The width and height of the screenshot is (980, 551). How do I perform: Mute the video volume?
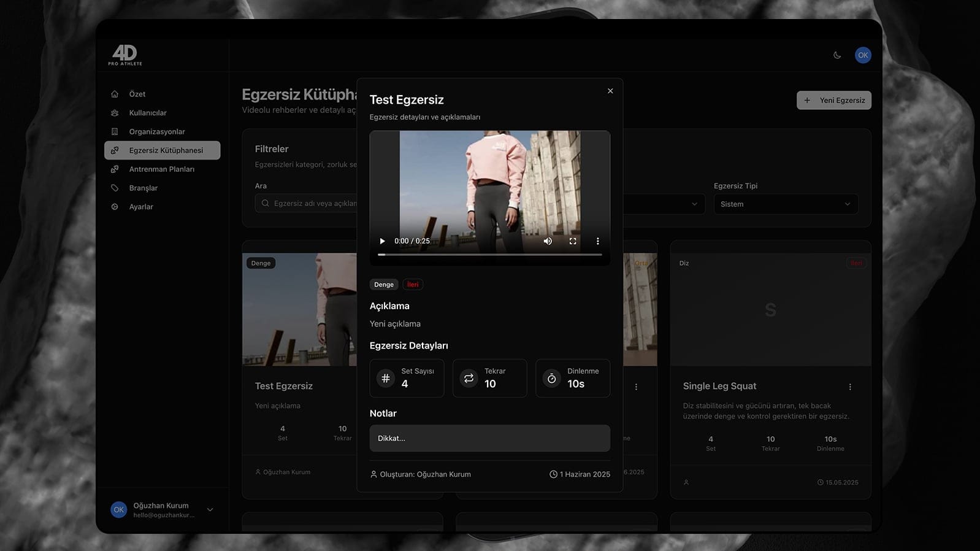(x=548, y=241)
